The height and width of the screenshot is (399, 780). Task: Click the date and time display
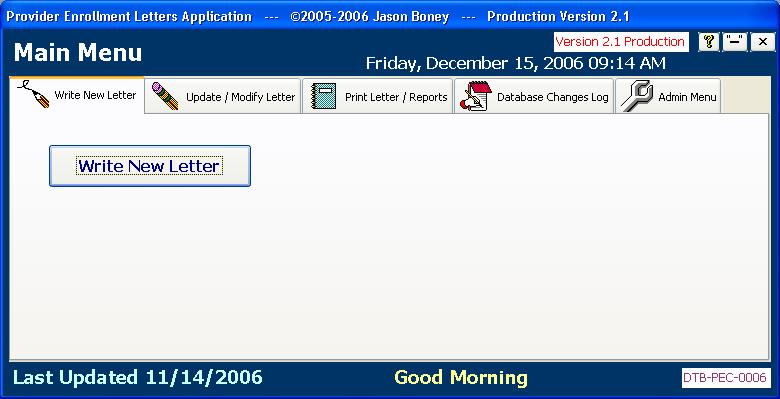[515, 63]
